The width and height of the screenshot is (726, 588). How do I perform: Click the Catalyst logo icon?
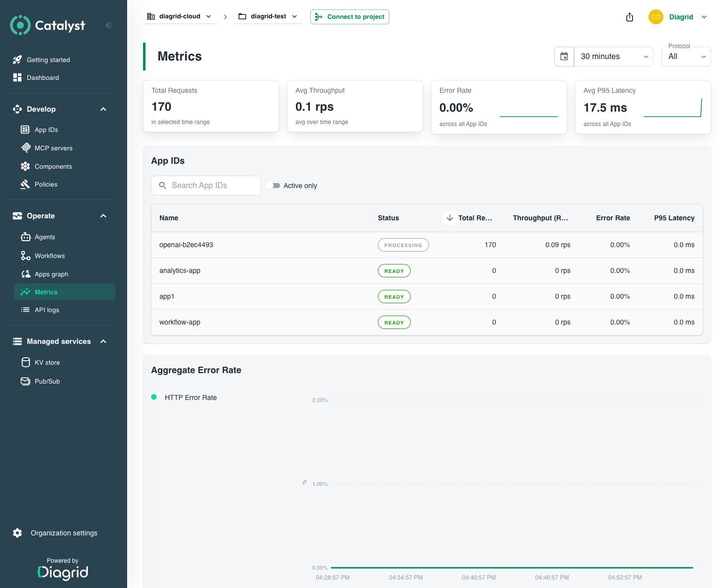[x=20, y=25]
